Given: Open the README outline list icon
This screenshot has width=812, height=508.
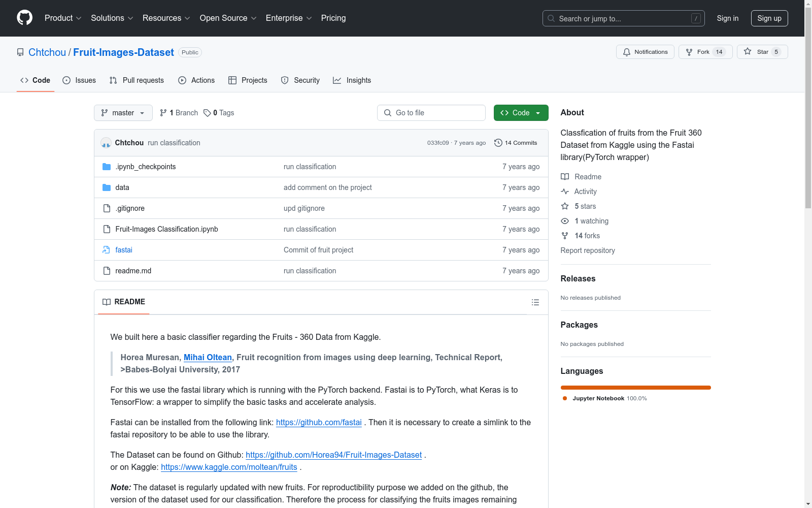Looking at the screenshot, I should (x=535, y=302).
